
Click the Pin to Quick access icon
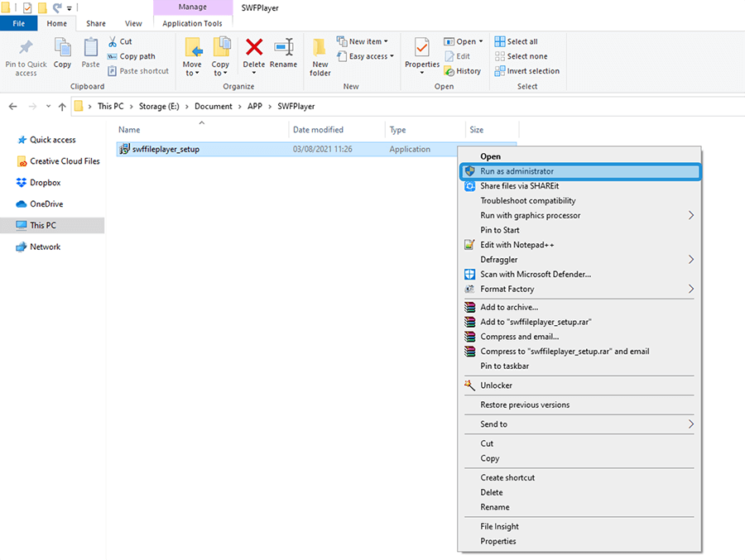coord(26,48)
